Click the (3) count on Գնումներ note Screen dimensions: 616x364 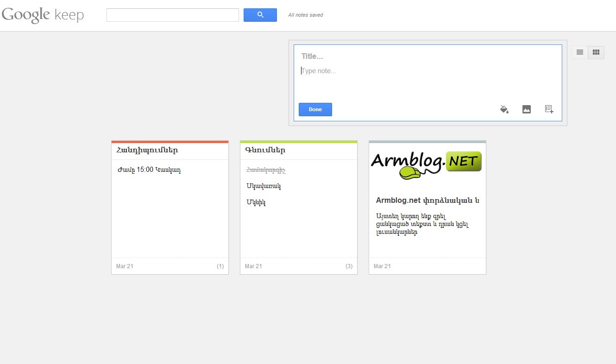tap(349, 266)
